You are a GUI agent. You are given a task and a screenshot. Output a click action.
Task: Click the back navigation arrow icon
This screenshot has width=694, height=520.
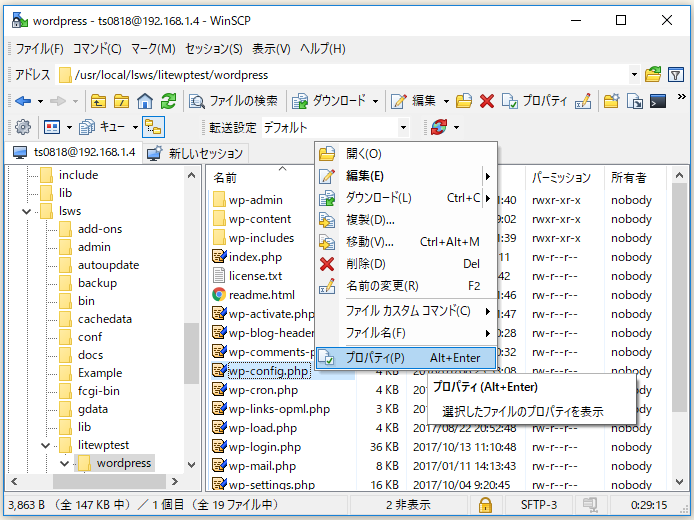click(x=23, y=101)
